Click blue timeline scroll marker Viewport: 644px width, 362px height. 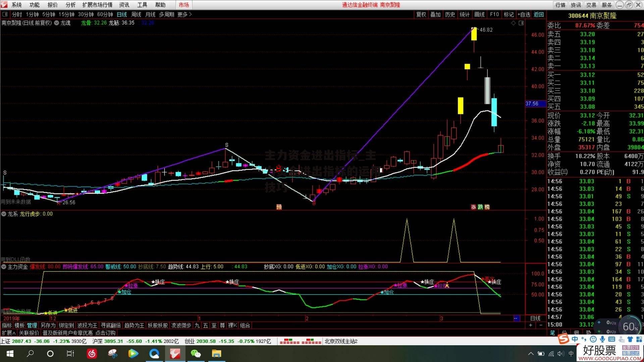[517, 318]
